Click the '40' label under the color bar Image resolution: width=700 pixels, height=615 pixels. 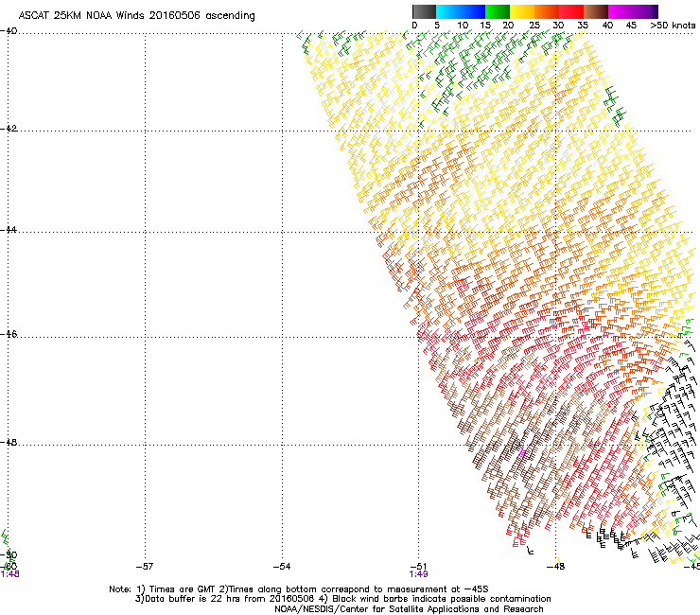(607, 26)
